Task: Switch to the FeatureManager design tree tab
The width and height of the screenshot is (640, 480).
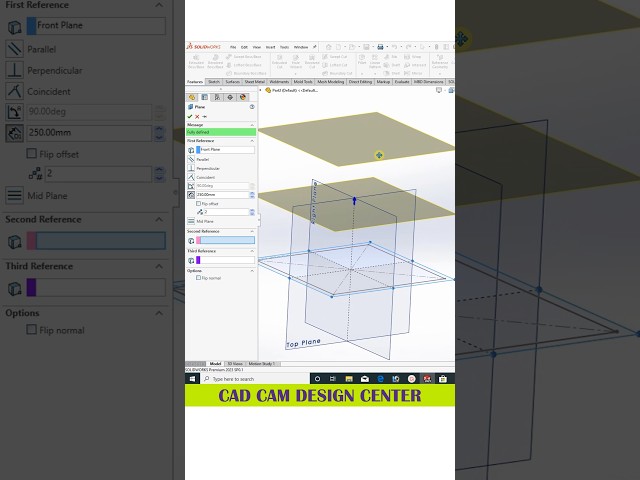Action: pyautogui.click(x=192, y=97)
